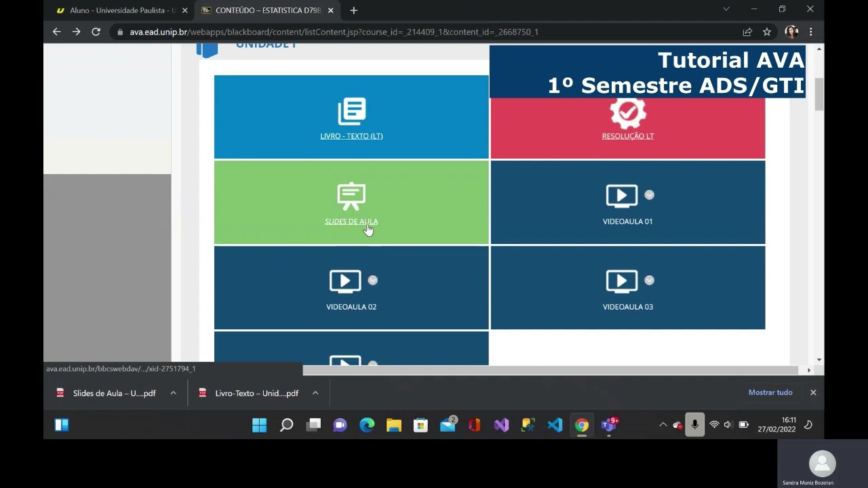Open Microsoft Teams from taskbar
868x488 pixels.
coord(609,425)
